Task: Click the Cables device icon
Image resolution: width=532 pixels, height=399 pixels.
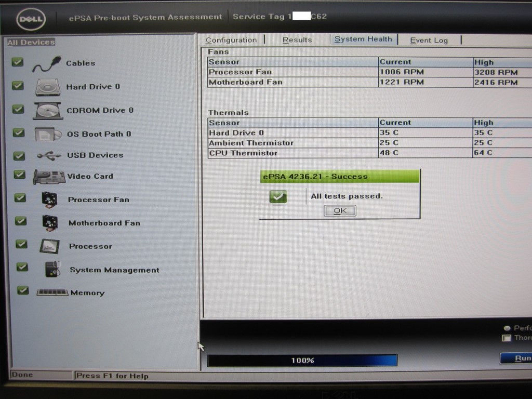Action: pos(47,64)
